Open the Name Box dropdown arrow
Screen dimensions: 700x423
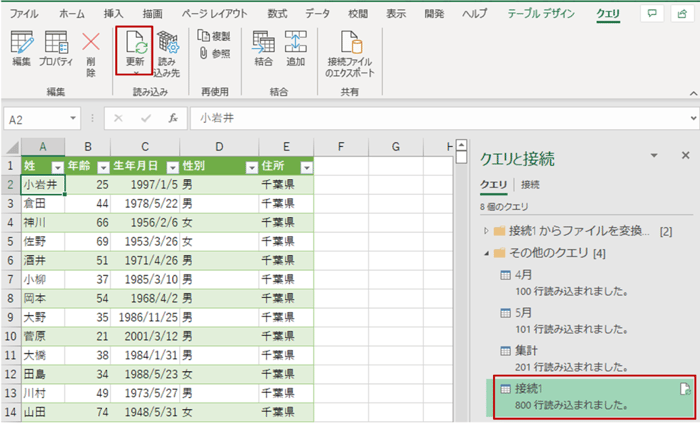point(73,119)
